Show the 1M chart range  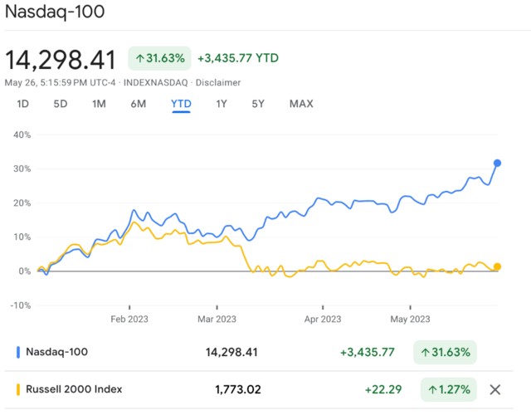[99, 104]
